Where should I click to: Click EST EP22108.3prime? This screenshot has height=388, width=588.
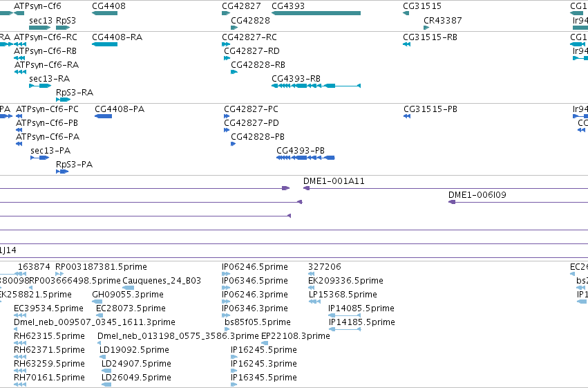coord(295,336)
